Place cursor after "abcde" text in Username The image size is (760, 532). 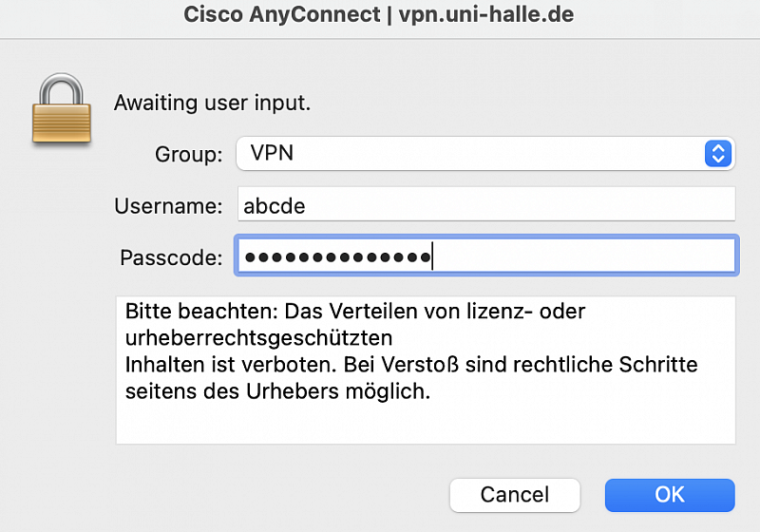tap(307, 206)
